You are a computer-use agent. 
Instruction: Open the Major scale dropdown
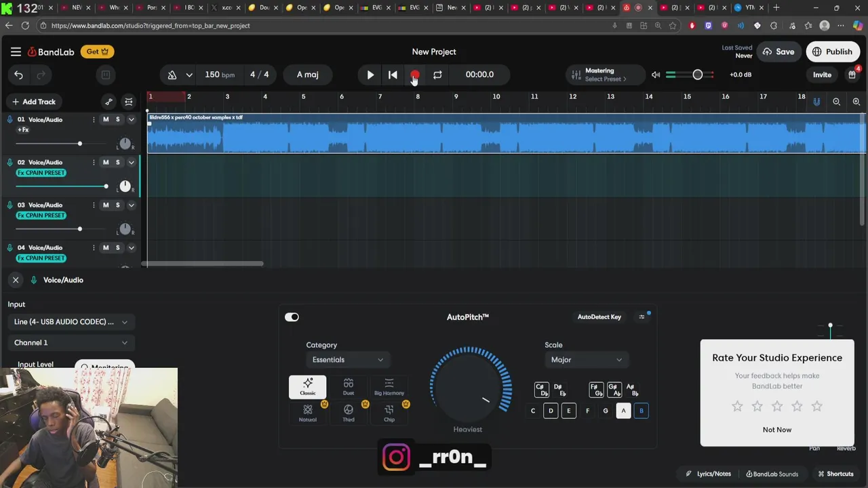pyautogui.click(x=587, y=360)
